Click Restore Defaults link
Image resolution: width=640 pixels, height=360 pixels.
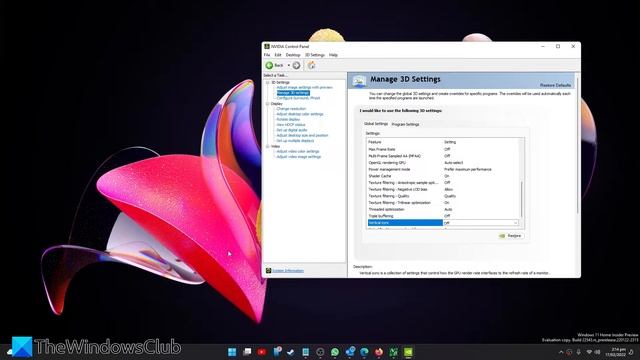coord(556,85)
